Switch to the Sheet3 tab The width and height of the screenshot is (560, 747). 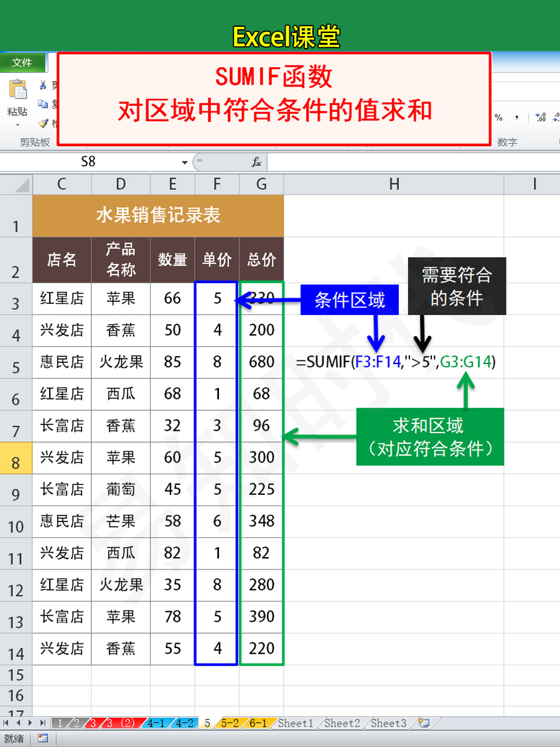click(389, 723)
